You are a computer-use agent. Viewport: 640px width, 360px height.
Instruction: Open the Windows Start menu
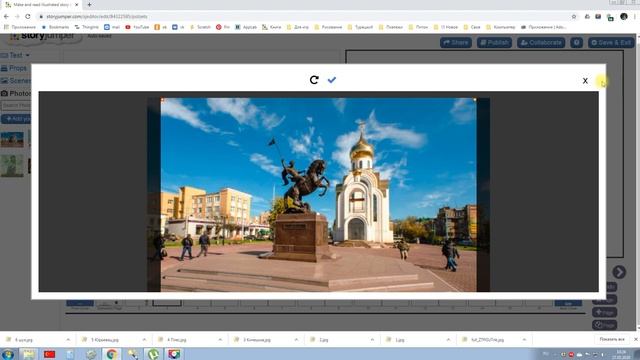pyautogui.click(x=8, y=354)
